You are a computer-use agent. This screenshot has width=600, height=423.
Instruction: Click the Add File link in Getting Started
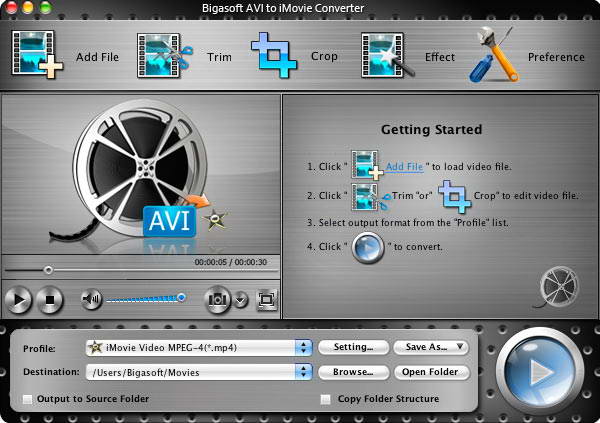click(x=404, y=167)
